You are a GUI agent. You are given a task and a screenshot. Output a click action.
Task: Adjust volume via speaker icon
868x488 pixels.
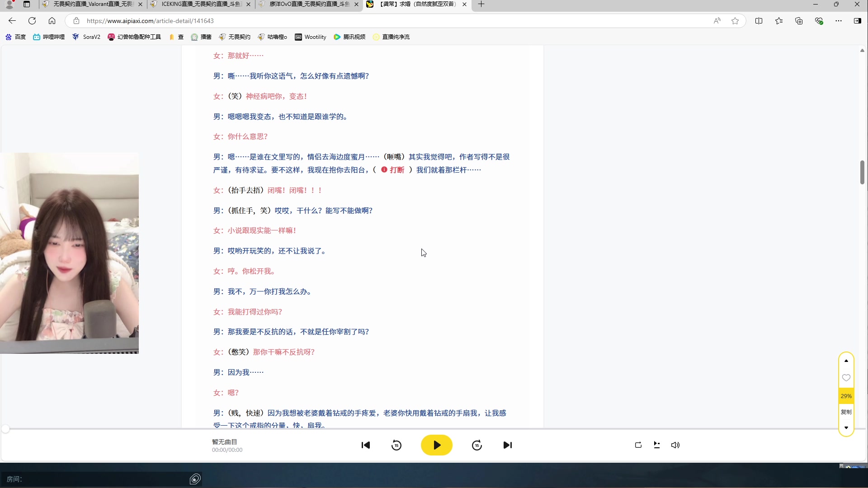(x=675, y=445)
